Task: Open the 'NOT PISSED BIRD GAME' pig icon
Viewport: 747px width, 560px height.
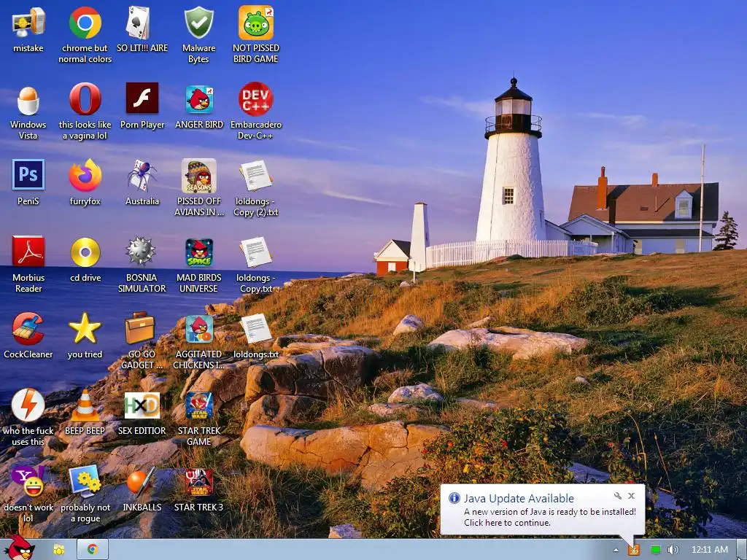Action: [256, 23]
